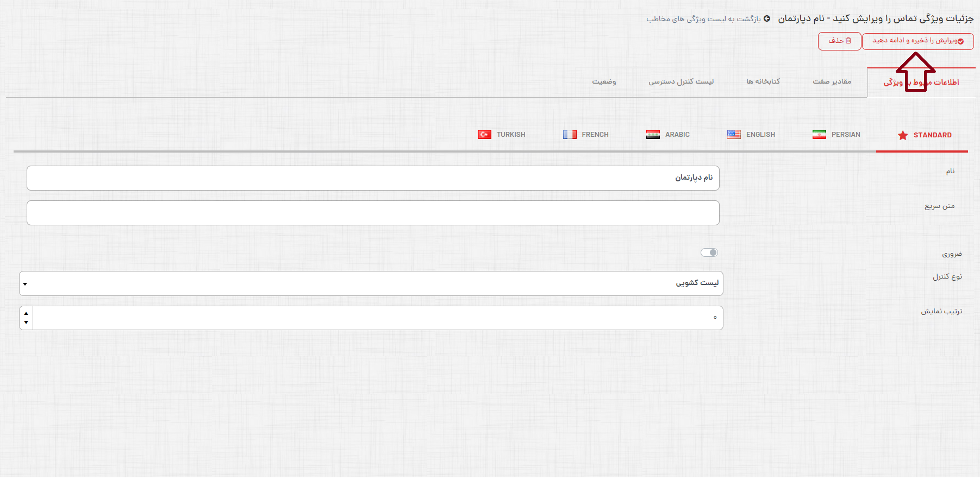The image size is (980, 480).
Task: Click the red star Standard icon
Action: coord(903,135)
